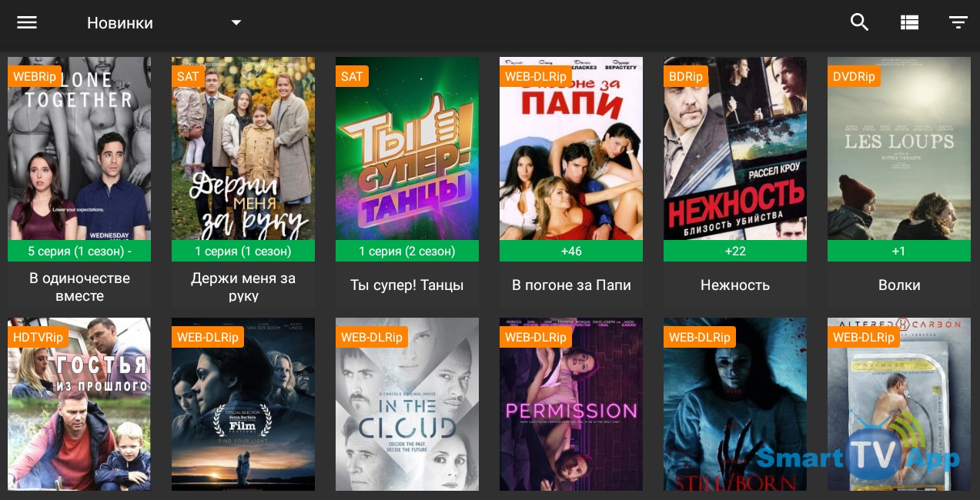Click the Волки movie title
The height and width of the screenshot is (500, 980).
tap(899, 285)
